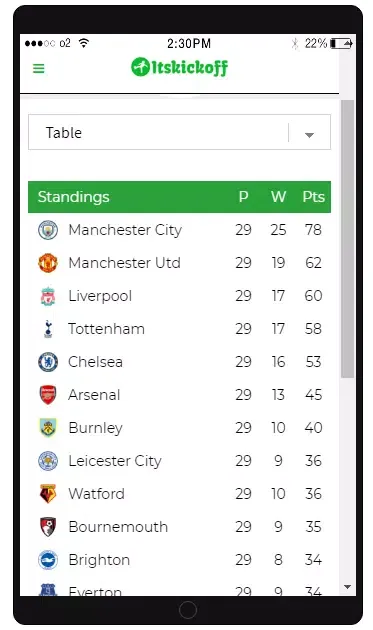Select the Leicester City team name
This screenshot has height=630, width=373.
point(115,461)
